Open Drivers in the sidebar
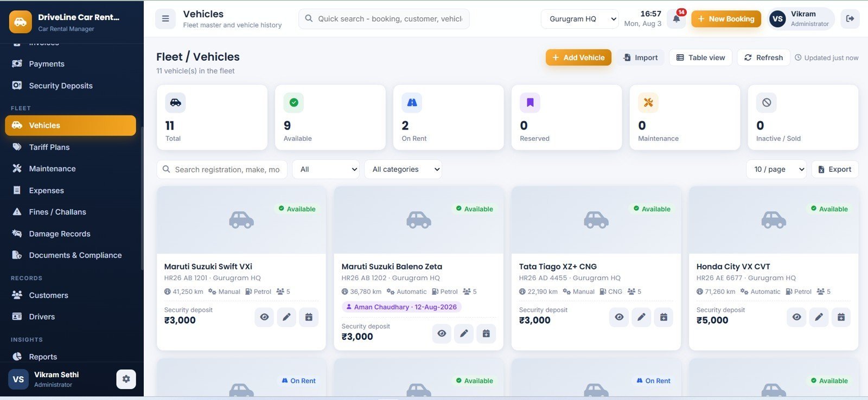The height and width of the screenshot is (400, 868). click(71, 317)
